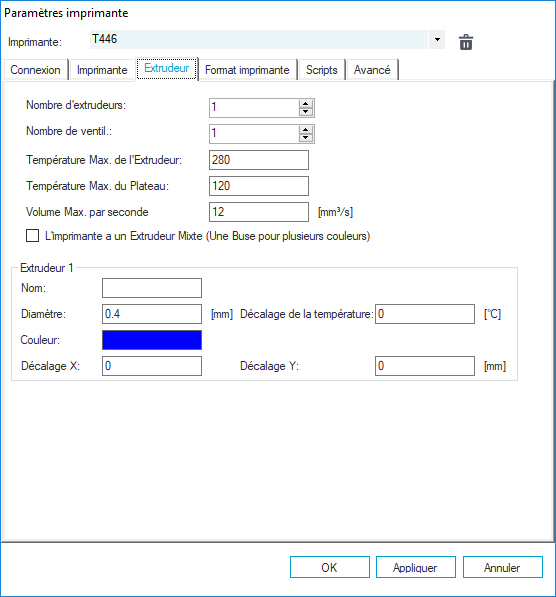The image size is (556, 597).
Task: Go to the Format imprimante tab
Action: pos(247,70)
